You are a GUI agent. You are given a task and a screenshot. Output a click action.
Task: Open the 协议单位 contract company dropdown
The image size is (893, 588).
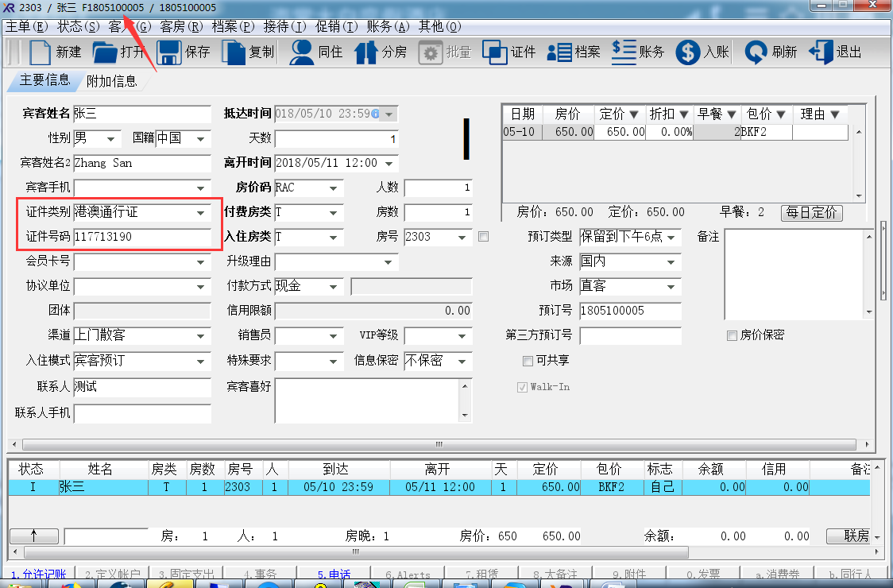tap(200, 287)
